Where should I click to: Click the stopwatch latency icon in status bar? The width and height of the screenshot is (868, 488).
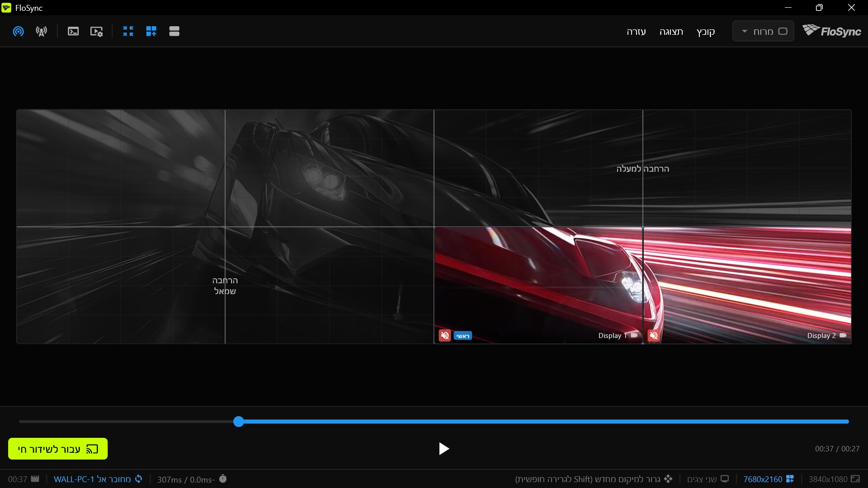[223, 479]
